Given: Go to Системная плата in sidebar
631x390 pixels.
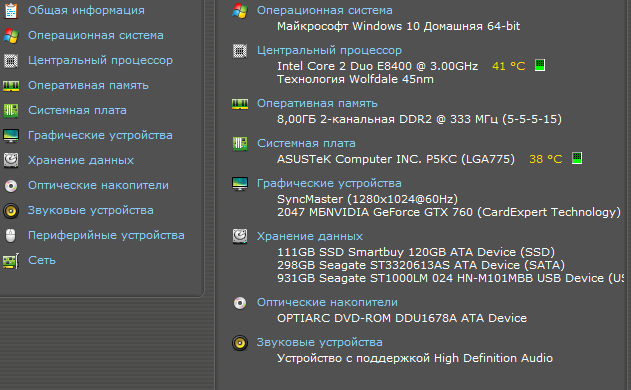Looking at the screenshot, I should coord(77,110).
